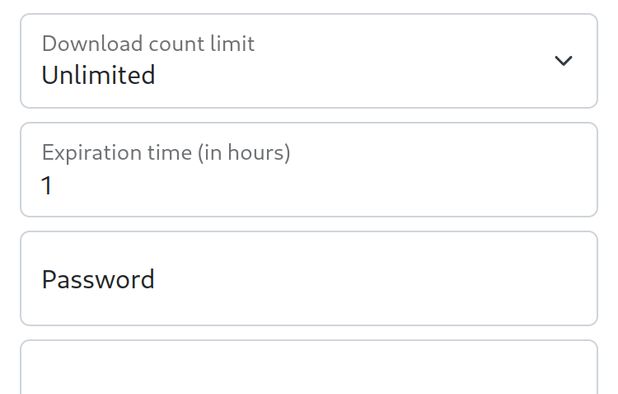Select the Unlimited download count option
Image resolution: width=618 pixels, height=394 pixels.
98,75
